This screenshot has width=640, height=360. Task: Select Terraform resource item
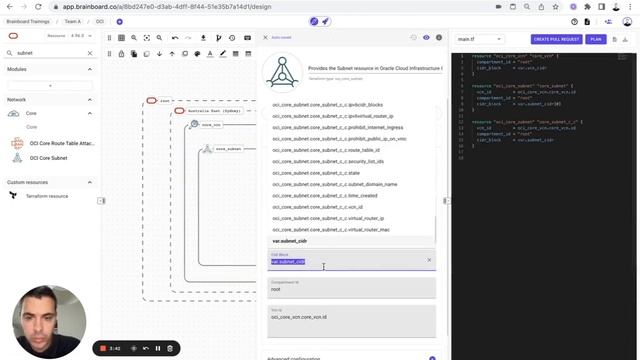[39, 196]
